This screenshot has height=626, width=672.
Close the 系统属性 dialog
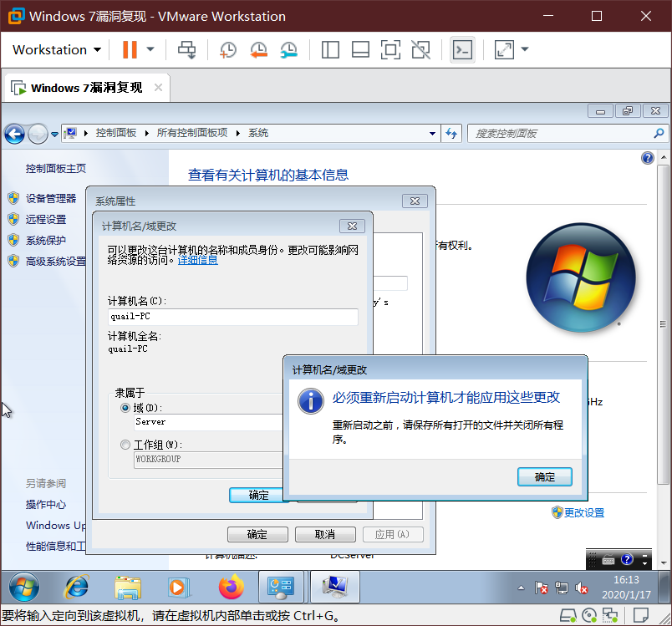[415, 201]
